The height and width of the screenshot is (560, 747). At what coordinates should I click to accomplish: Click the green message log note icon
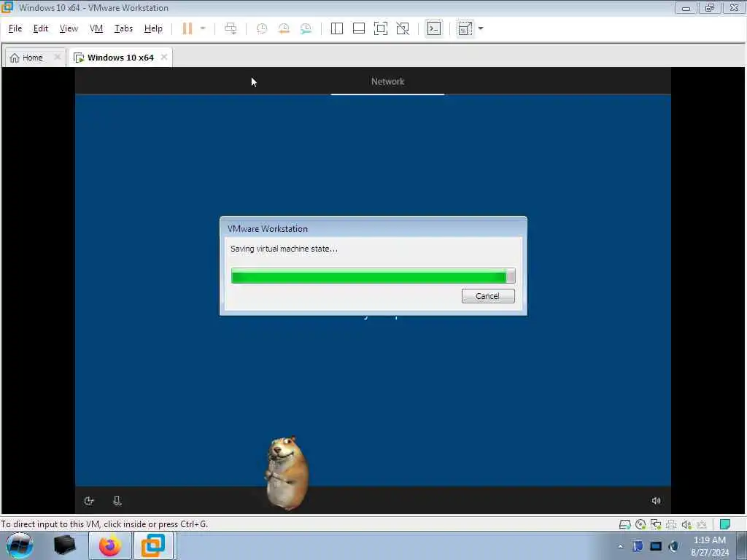(x=725, y=524)
